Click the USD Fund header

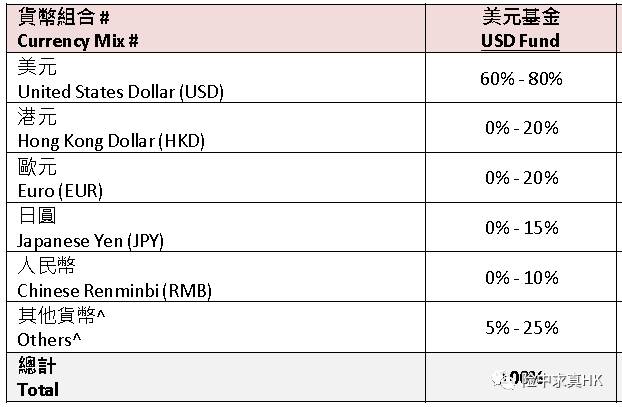(522, 42)
